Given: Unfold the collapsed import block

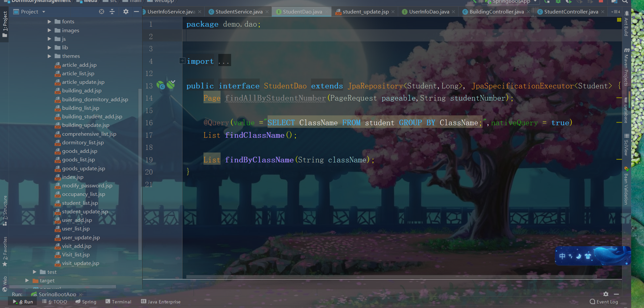Looking at the screenshot, I should (182, 61).
